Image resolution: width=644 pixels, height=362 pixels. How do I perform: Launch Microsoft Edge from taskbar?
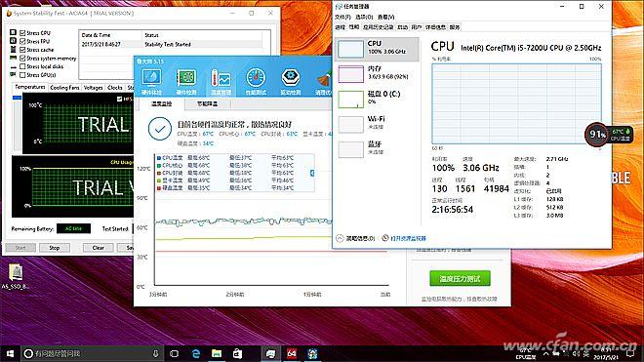tap(196, 353)
